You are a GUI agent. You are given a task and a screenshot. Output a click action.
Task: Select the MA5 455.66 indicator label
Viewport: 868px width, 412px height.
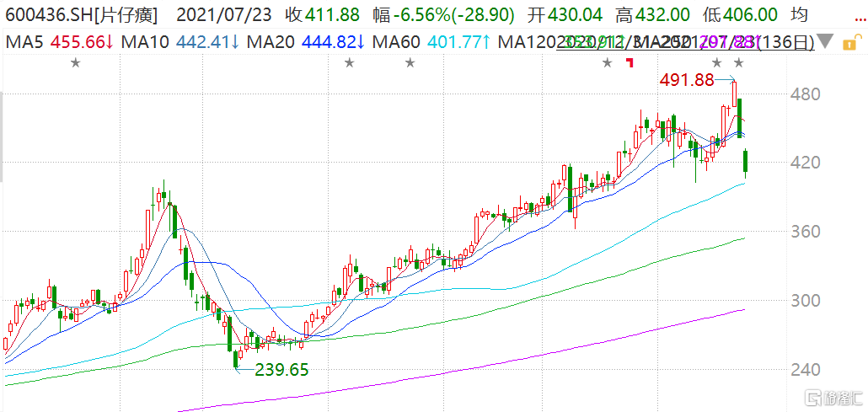tap(59, 41)
